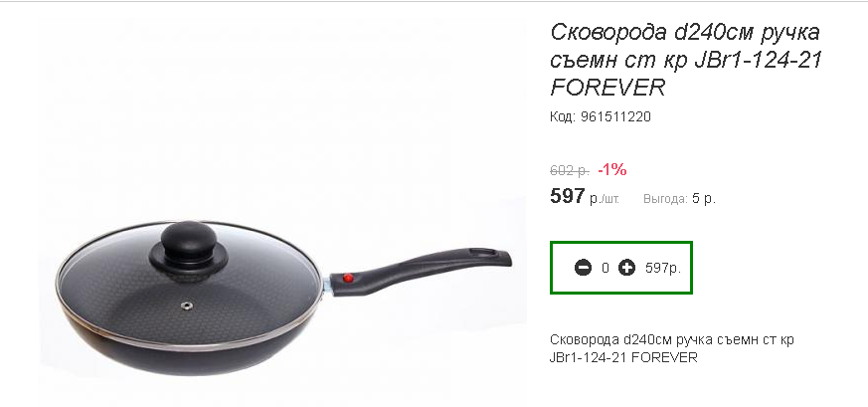Click the pan handle in product photo
Image resolution: width=868 pixels, height=407 pixels.
(421, 270)
